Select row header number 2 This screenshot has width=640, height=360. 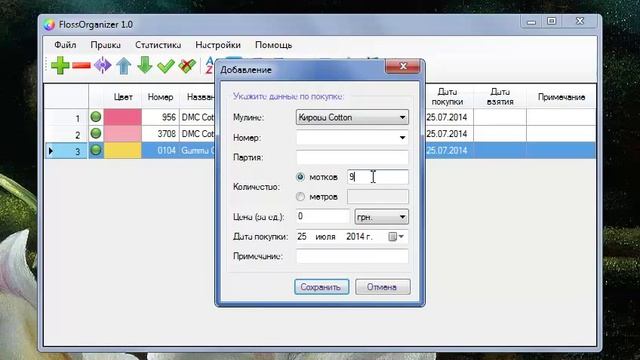[x=66, y=134]
